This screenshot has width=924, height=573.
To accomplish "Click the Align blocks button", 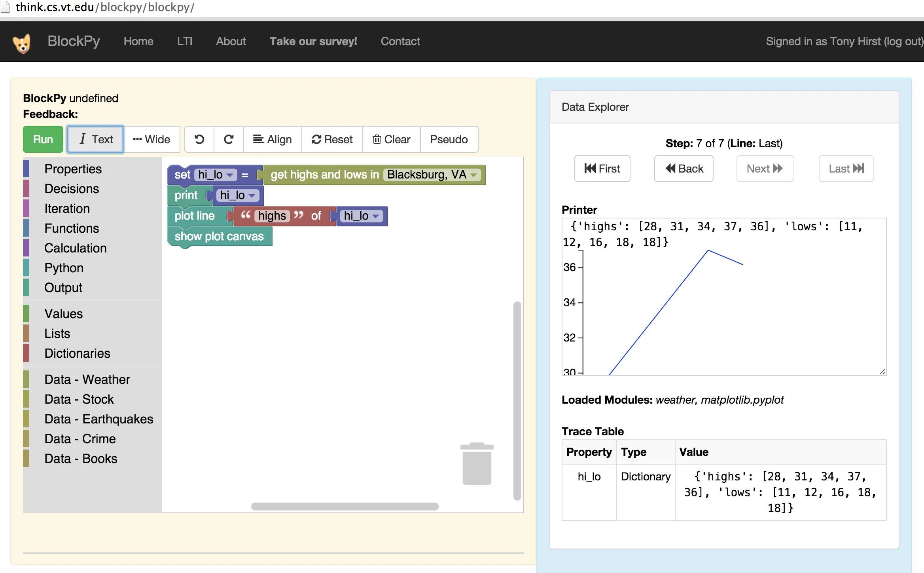I will [272, 139].
